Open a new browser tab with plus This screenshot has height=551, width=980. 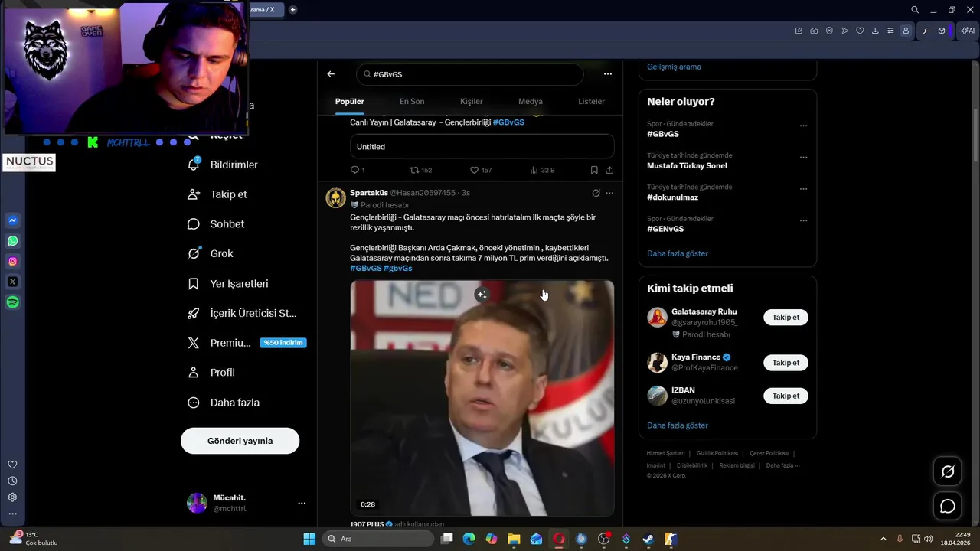[292, 10]
